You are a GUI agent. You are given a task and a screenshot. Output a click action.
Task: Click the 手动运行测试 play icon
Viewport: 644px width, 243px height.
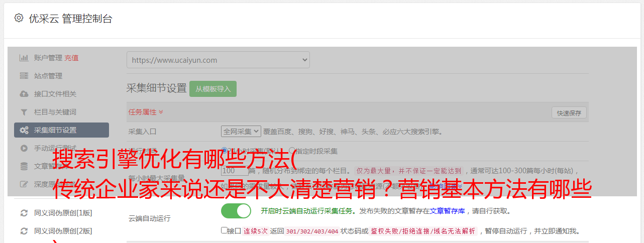(x=24, y=148)
